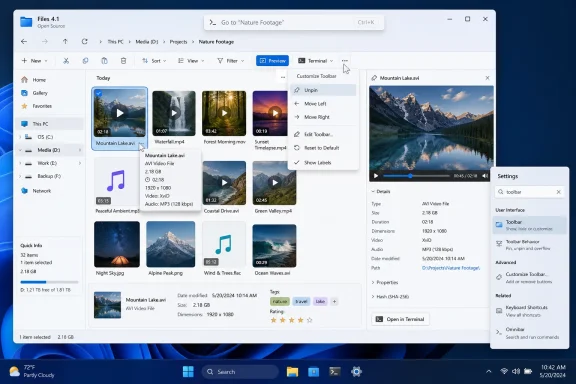This screenshot has height=384, width=576.
Task: Uncheck the Mountain Lake.avi selection checkbox
Action: tap(98, 93)
